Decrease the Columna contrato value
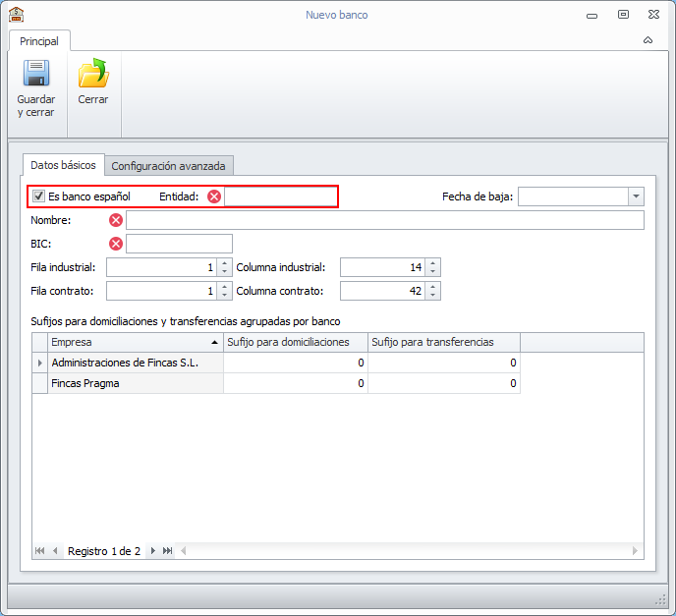Image resolution: width=676 pixels, height=616 pixels. (x=432, y=296)
